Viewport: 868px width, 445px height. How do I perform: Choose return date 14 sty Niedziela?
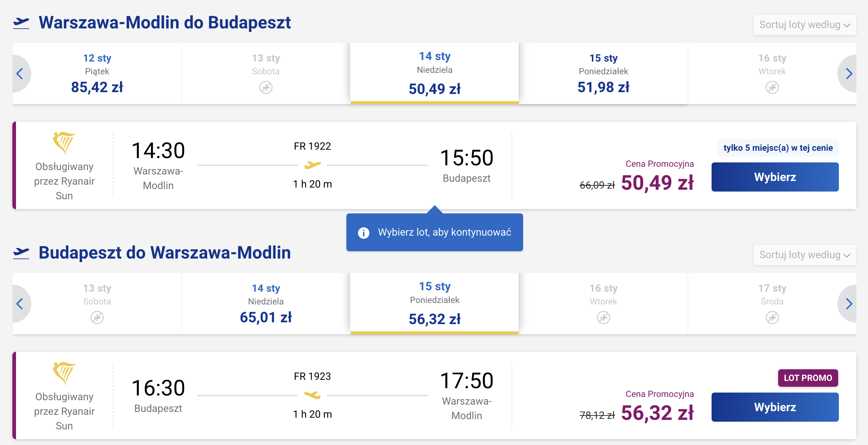(266, 304)
